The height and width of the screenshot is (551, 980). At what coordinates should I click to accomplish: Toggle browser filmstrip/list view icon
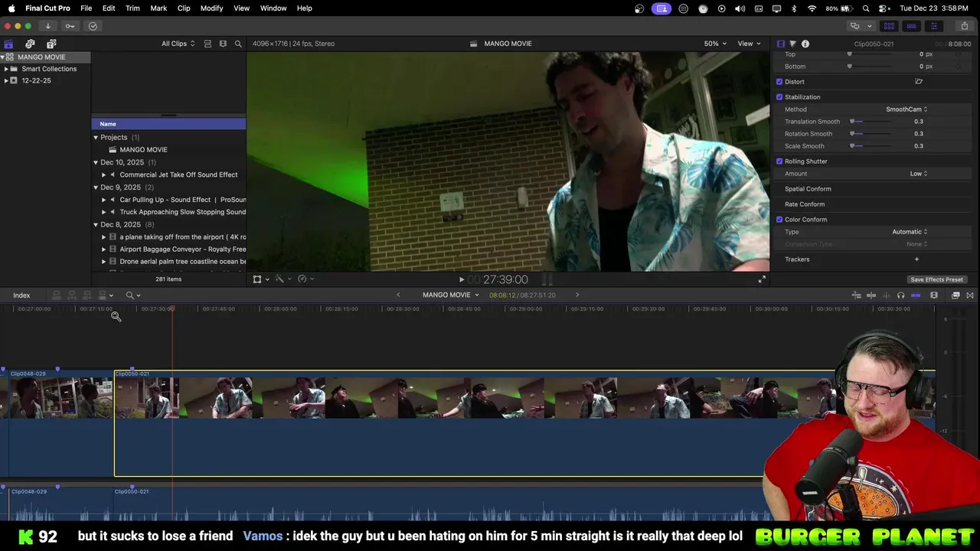click(x=207, y=44)
